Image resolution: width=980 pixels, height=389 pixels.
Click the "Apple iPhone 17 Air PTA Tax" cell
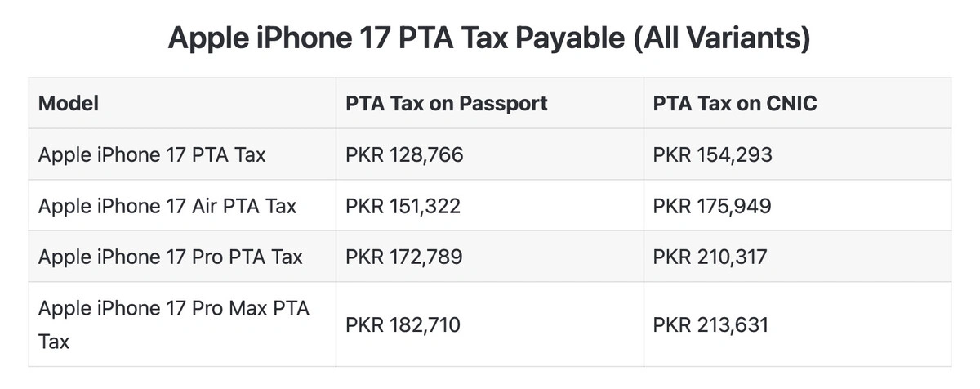[167, 205]
